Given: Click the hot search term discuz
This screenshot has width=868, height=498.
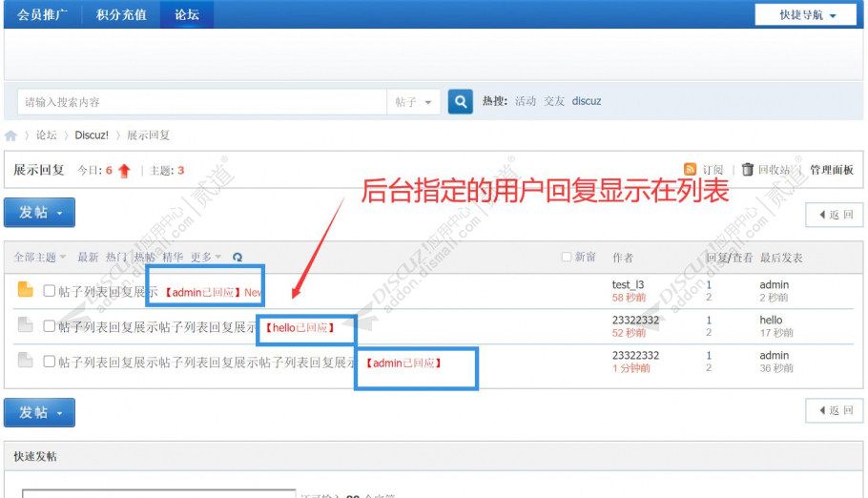Looking at the screenshot, I should 587,101.
